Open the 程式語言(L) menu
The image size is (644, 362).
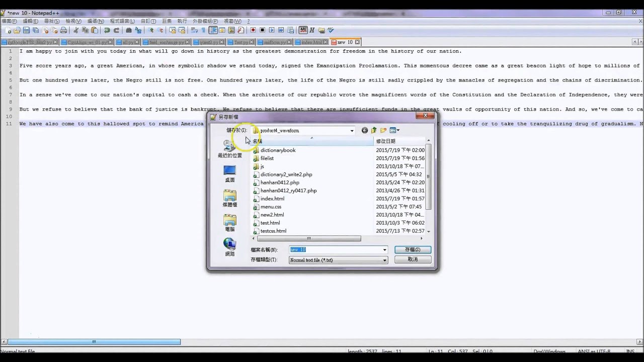(122, 21)
